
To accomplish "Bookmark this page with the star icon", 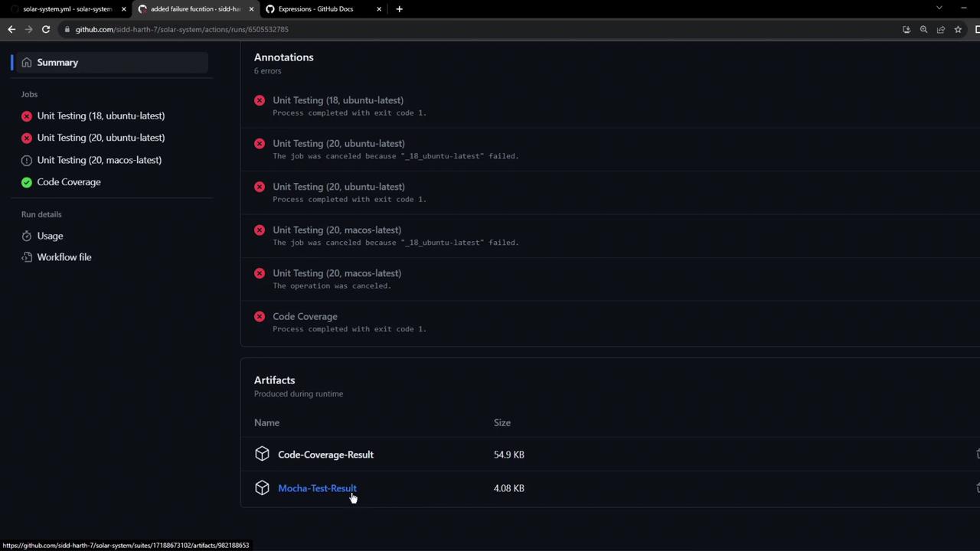I will (x=958, y=29).
